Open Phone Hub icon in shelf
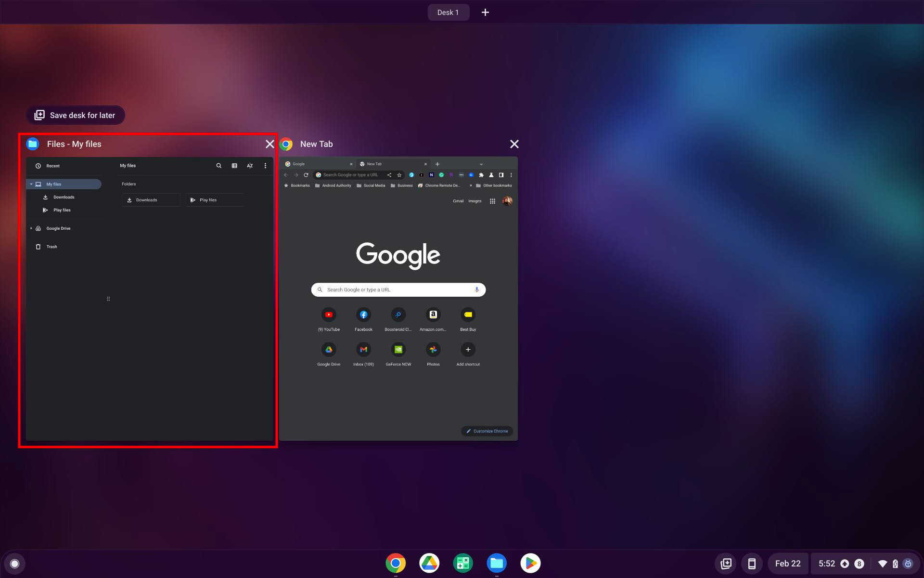Image resolution: width=924 pixels, height=578 pixels. click(751, 564)
